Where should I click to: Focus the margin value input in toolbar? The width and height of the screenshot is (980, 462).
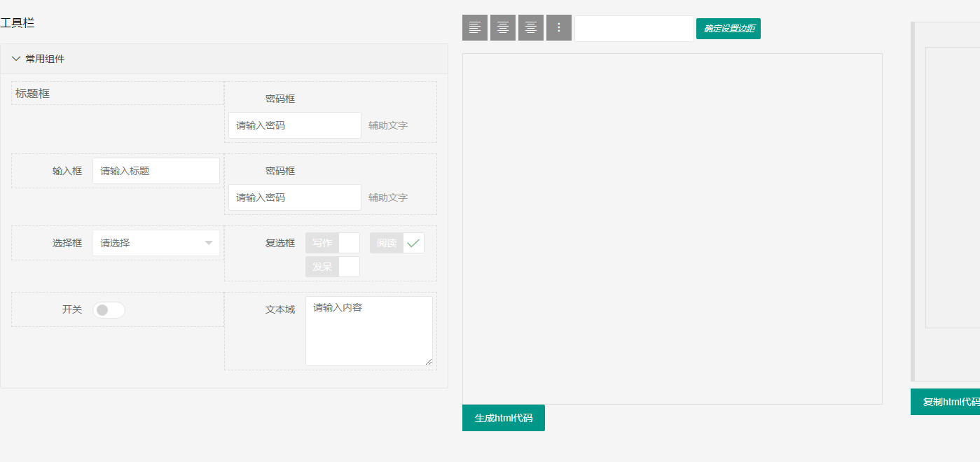634,29
